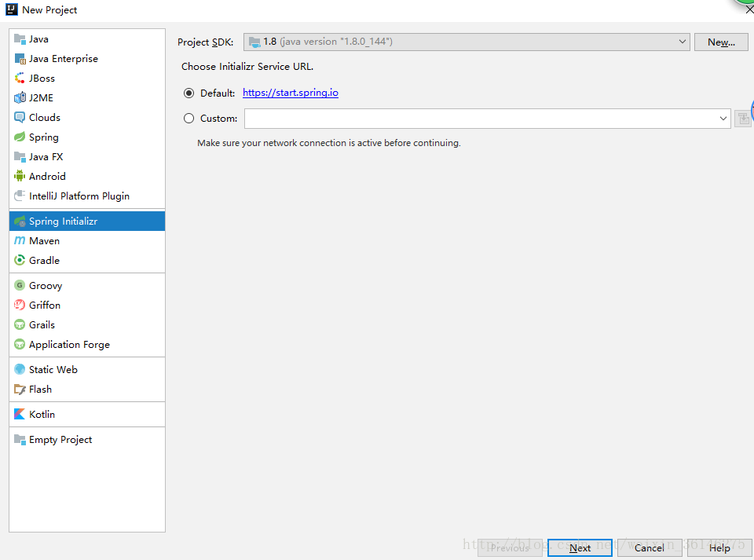Click the Next button
This screenshot has width=754, height=560.
(580, 547)
